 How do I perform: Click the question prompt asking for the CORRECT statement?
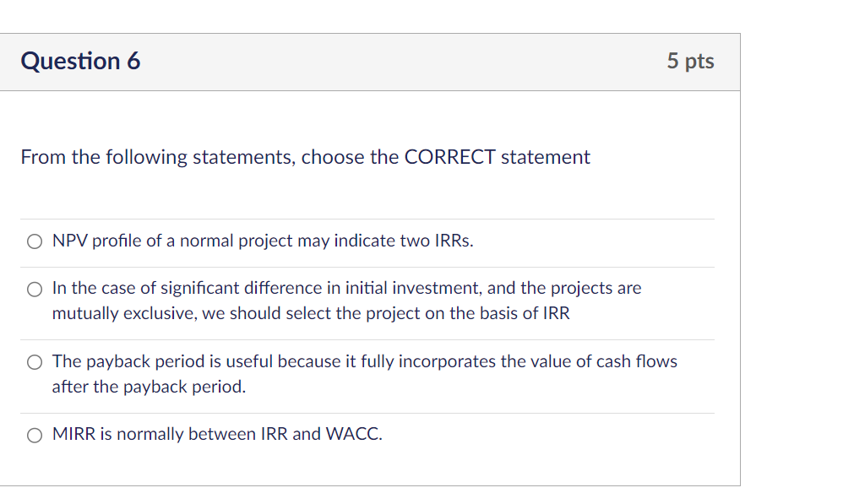click(x=304, y=157)
